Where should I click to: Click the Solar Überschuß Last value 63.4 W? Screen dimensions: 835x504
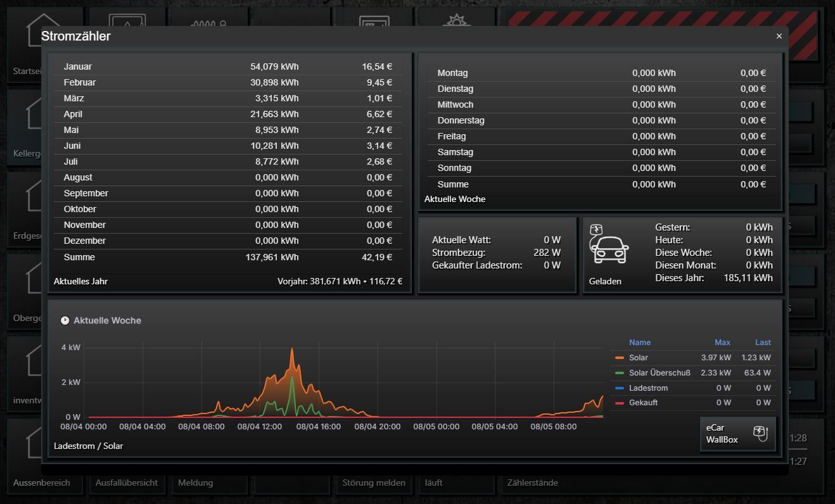pos(758,373)
